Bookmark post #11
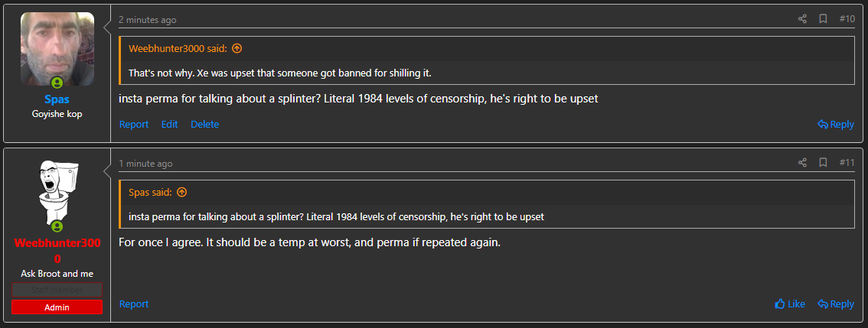Viewport: 868px width, 328px height. click(823, 163)
